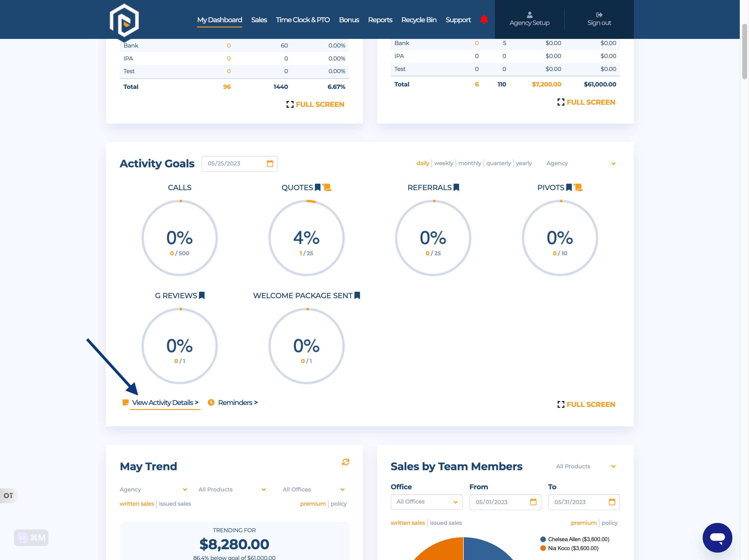This screenshot has height=560, width=749.
Task: Switch Activity Goals to quarterly view
Action: [498, 163]
